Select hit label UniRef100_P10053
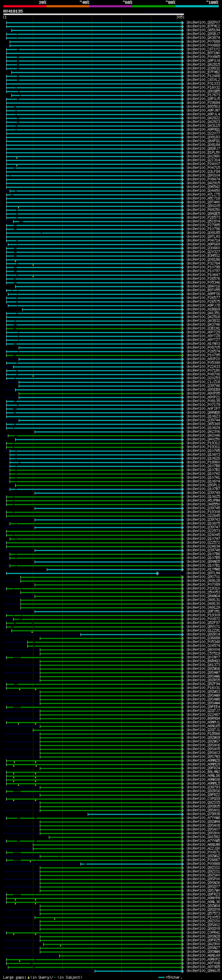 tap(203, 917)
